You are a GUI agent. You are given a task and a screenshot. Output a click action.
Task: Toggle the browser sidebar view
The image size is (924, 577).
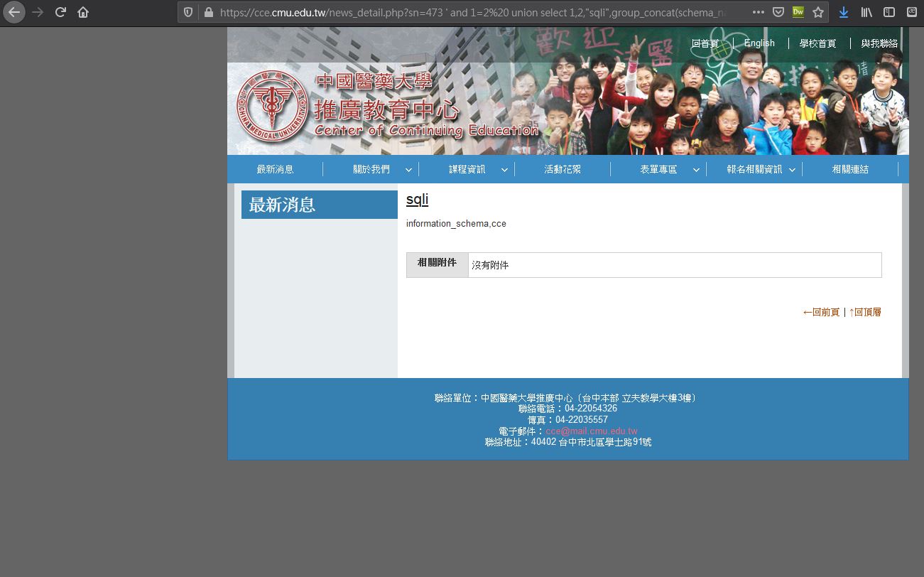click(889, 12)
